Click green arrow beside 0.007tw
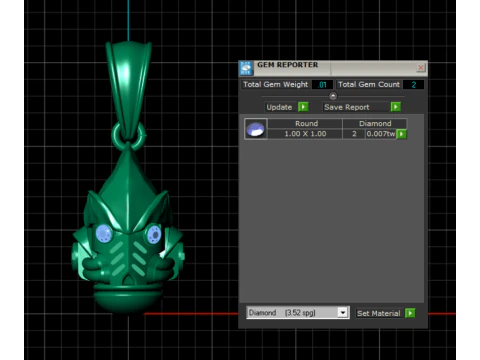Image resolution: width=480 pixels, height=360 pixels. (x=401, y=134)
